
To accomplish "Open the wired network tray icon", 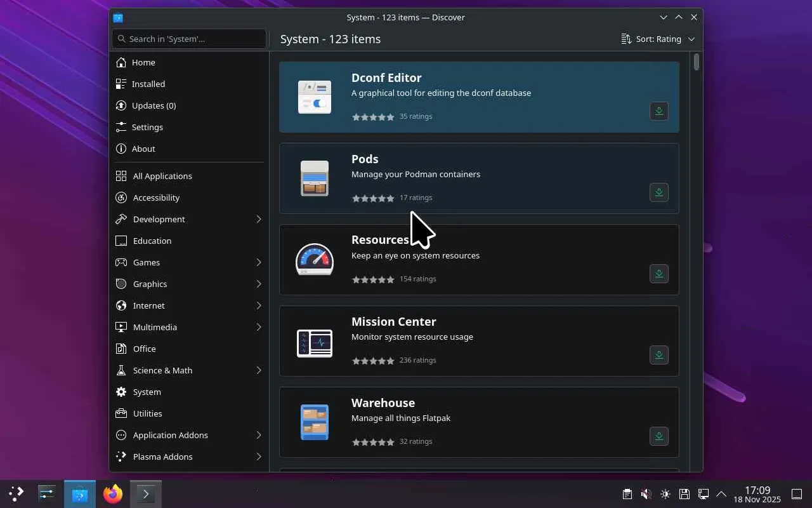I will [x=703, y=494].
